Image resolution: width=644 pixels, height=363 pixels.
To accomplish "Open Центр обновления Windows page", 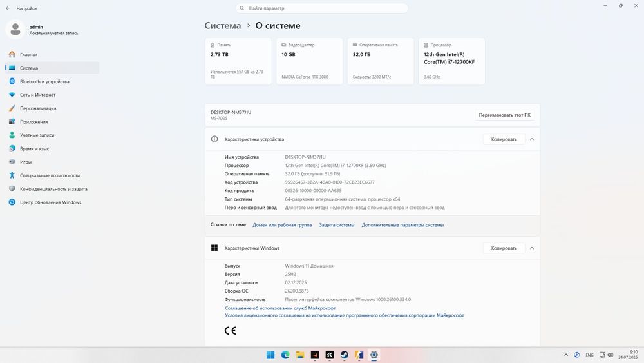I will click(52, 202).
